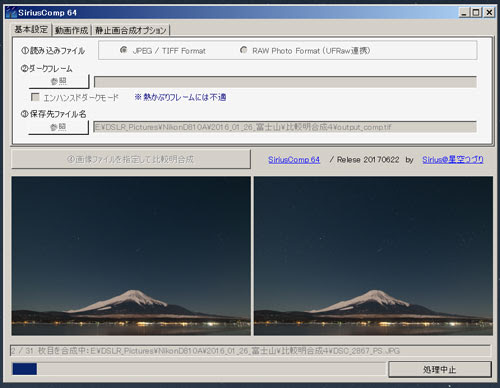Select JPEG / TIFF Format radio button

click(124, 50)
